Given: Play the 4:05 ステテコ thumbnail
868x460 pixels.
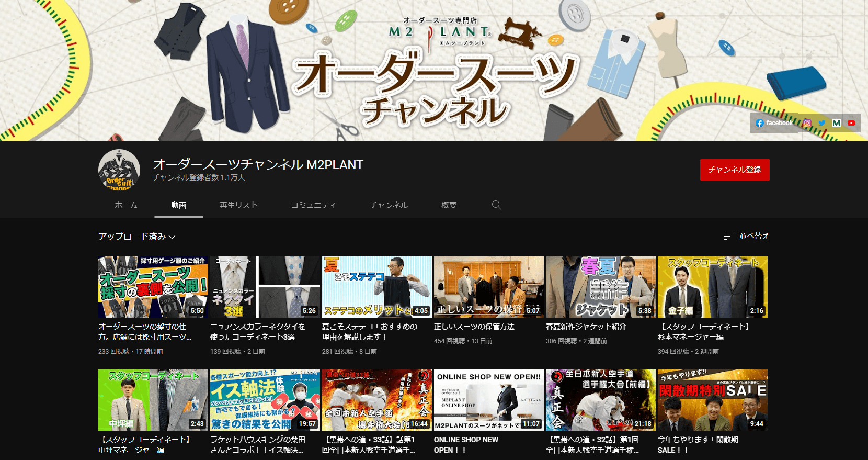Looking at the screenshot, I should 377,287.
